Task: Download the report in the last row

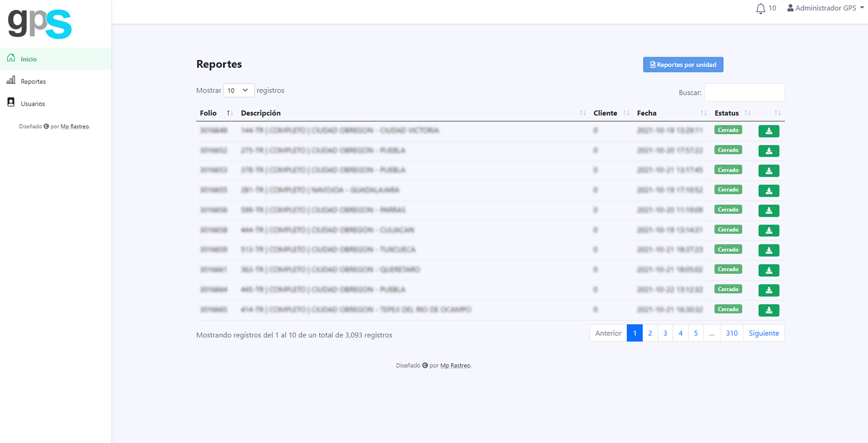Action: [768, 310]
